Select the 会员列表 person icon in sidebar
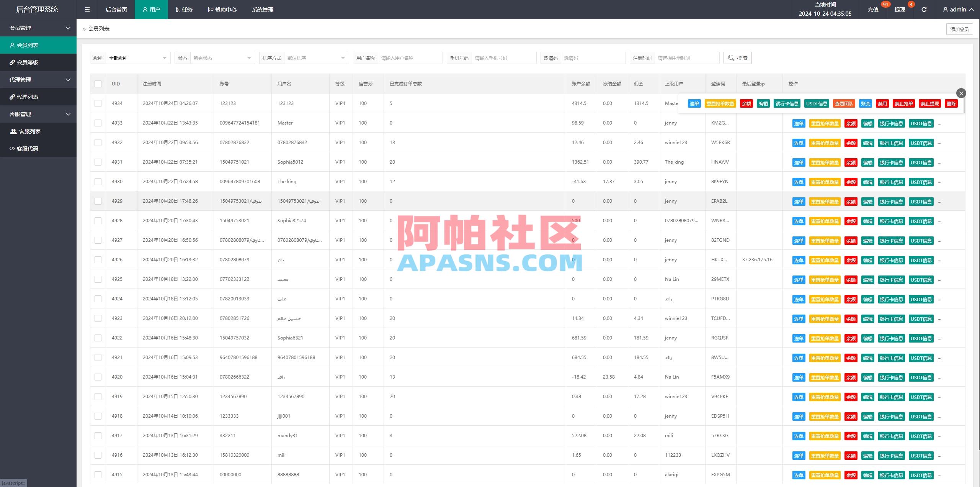Screen dimensions: 980x487 [13, 45]
